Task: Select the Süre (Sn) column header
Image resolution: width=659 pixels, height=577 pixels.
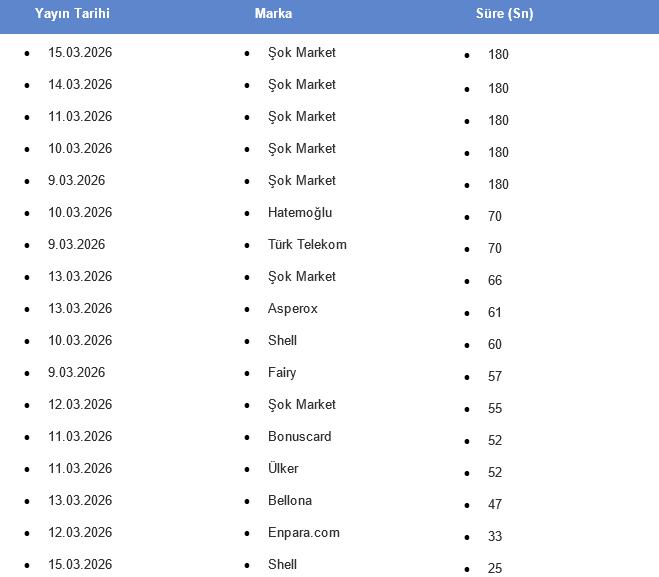Action: tap(504, 14)
